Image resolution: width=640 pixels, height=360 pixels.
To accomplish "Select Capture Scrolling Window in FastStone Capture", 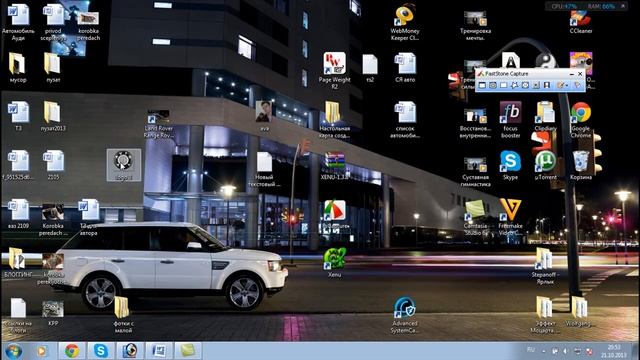I will coord(536,85).
